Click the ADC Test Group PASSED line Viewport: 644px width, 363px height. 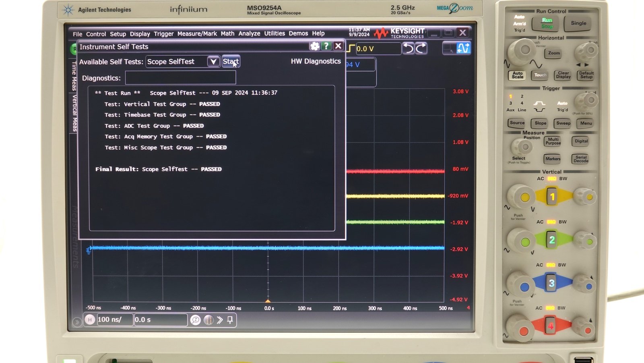pyautogui.click(x=154, y=126)
